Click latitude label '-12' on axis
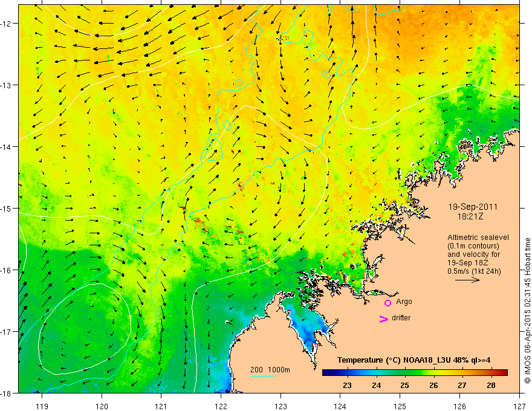The height and width of the screenshot is (411, 532). (x=7, y=24)
